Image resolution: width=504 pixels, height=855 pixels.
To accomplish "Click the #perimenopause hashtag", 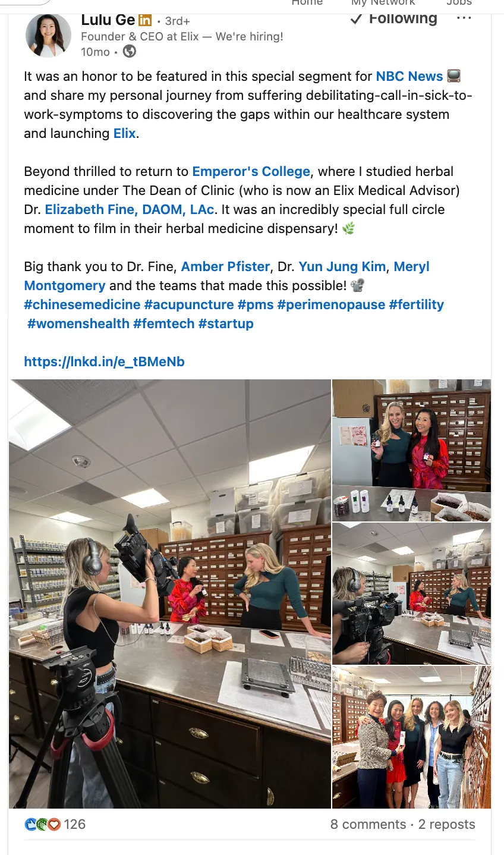I will [331, 304].
